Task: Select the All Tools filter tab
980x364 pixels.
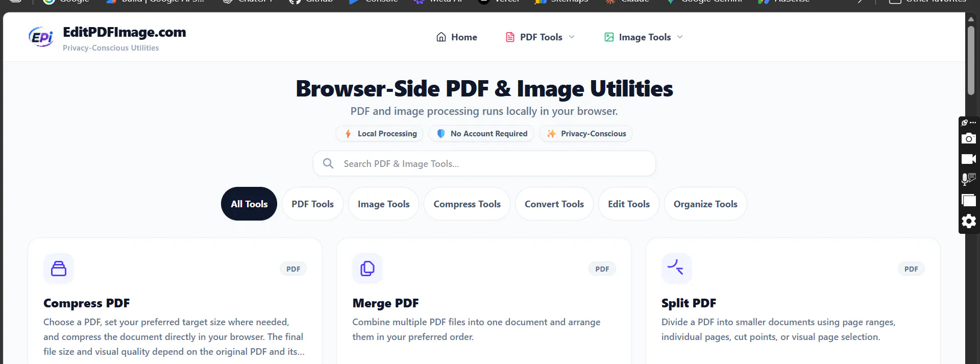Action: point(249,204)
